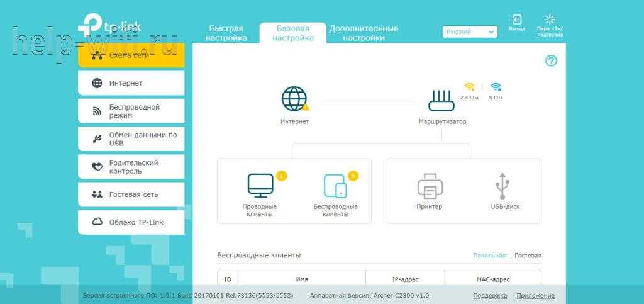Click the printer (Принтер) icon

point(430,186)
